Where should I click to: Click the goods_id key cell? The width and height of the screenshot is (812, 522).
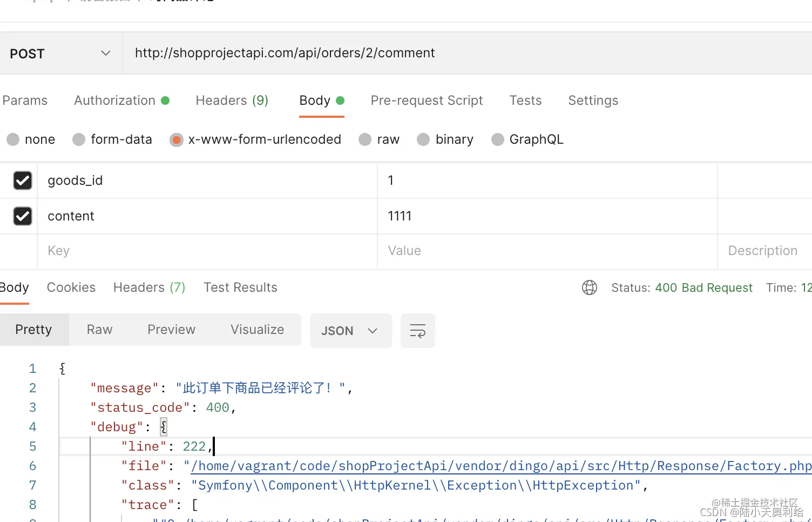(207, 180)
